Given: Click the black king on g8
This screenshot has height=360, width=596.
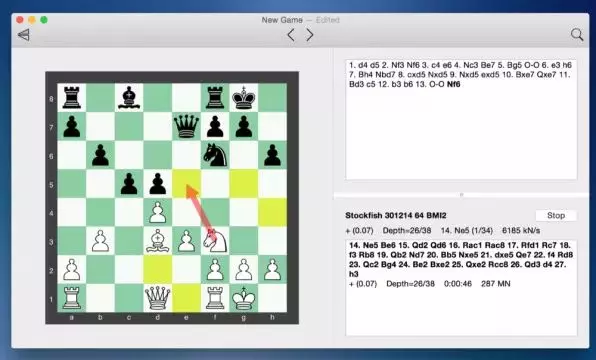Looking at the screenshot, I should (244, 98).
